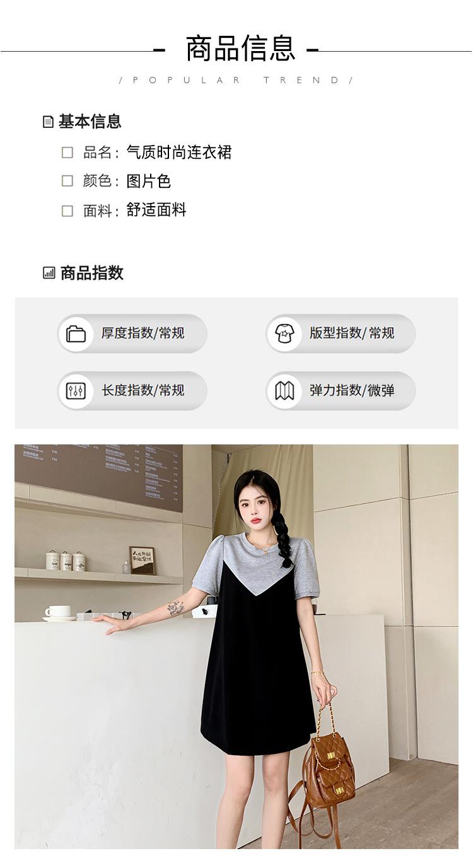Click the 图片色 color value text
The width and height of the screenshot is (473, 868).
point(149,181)
